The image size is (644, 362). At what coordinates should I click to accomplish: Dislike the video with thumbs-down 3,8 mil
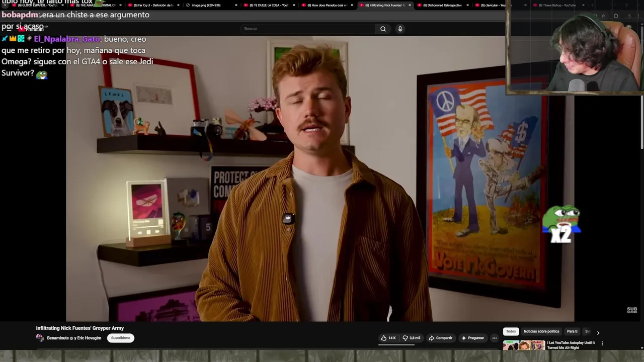pyautogui.click(x=412, y=338)
